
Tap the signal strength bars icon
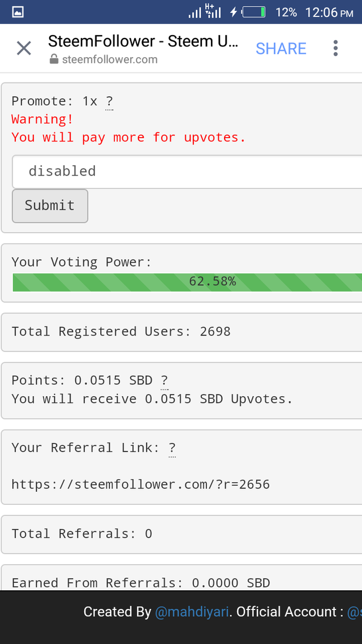click(x=195, y=12)
